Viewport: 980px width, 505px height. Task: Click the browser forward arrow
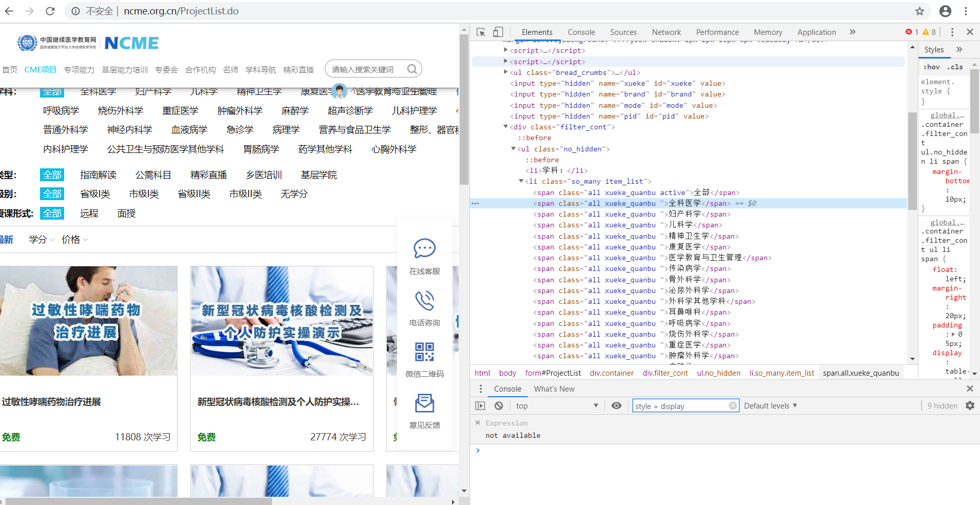point(29,11)
